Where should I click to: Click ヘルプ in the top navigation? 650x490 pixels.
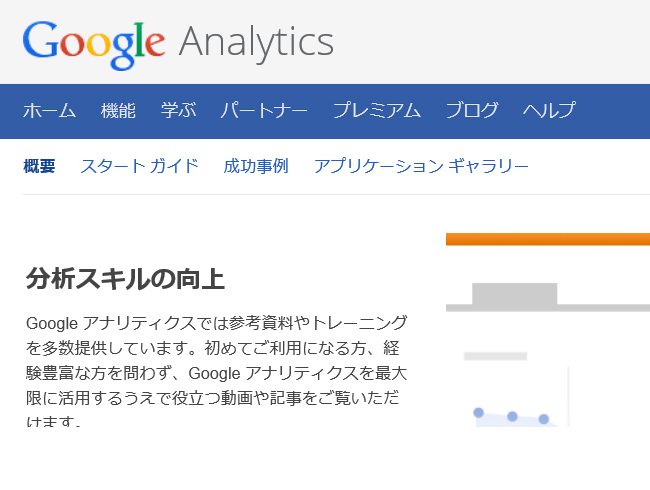pyautogui.click(x=549, y=111)
